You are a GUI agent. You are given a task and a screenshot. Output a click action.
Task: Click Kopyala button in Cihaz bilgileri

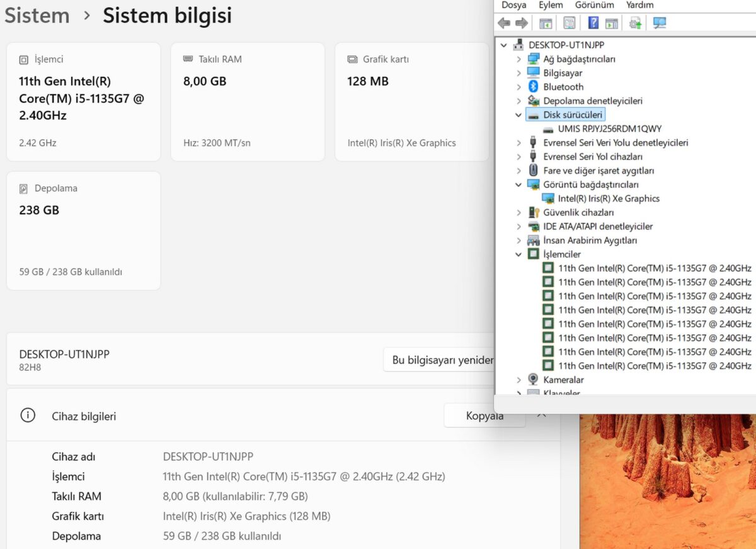tap(484, 415)
